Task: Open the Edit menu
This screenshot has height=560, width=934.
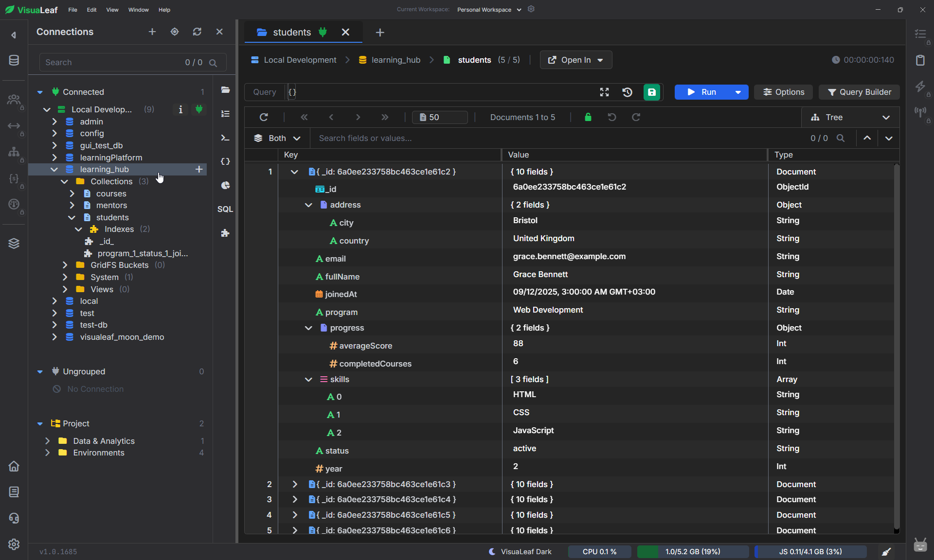Action: pyautogui.click(x=91, y=10)
